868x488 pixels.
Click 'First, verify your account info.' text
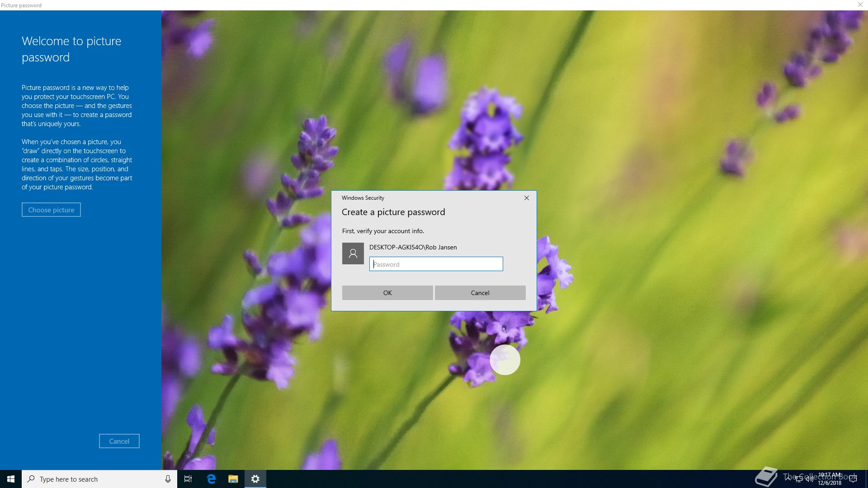(x=383, y=231)
